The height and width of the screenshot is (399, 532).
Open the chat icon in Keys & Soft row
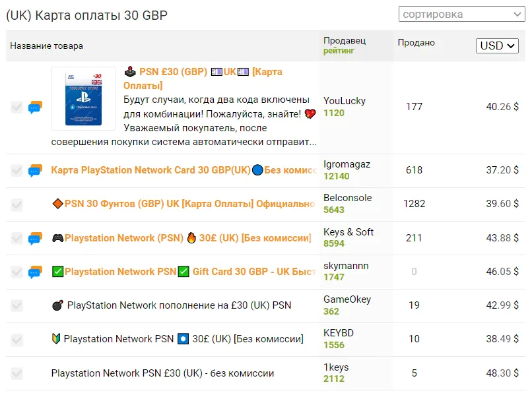pyautogui.click(x=35, y=238)
